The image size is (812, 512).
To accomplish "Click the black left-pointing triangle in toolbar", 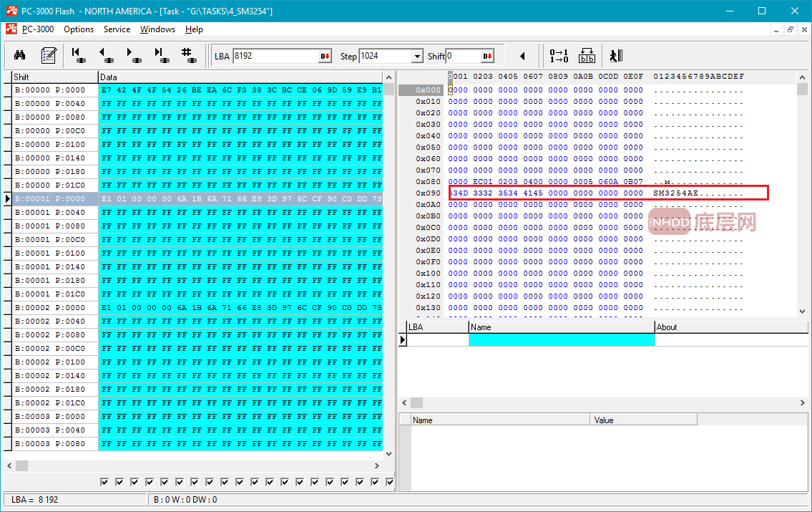I will (522, 56).
